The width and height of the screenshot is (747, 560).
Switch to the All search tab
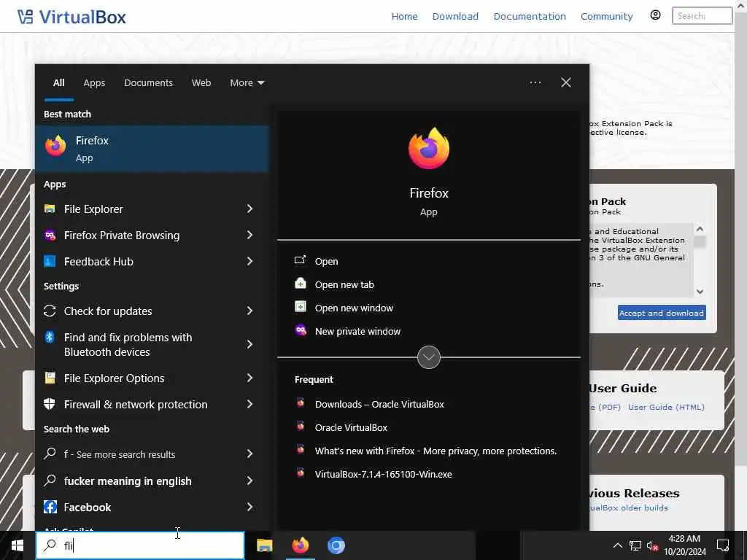coord(58,83)
